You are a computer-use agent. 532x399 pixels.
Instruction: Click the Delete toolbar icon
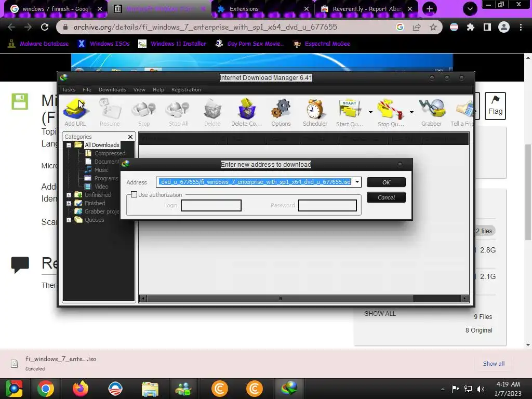212,113
